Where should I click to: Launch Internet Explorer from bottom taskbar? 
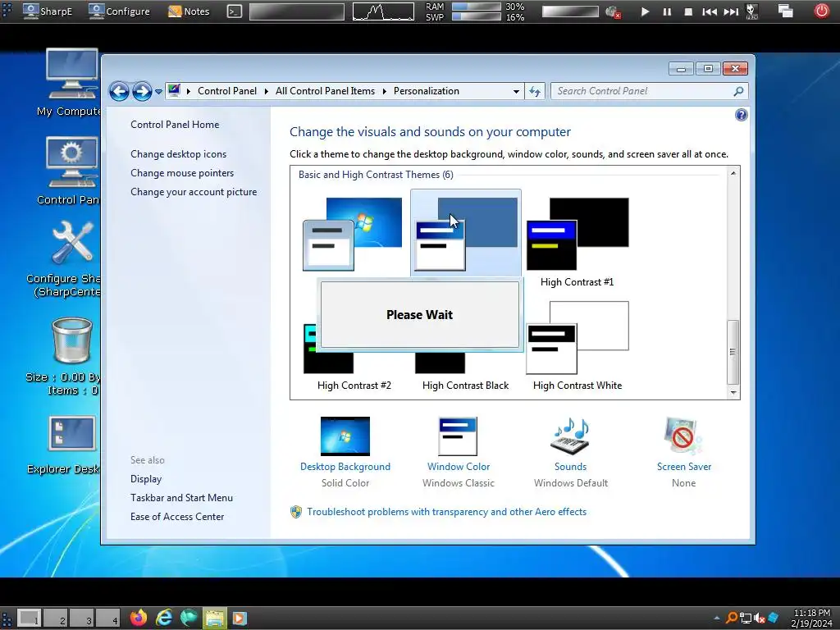point(164,619)
